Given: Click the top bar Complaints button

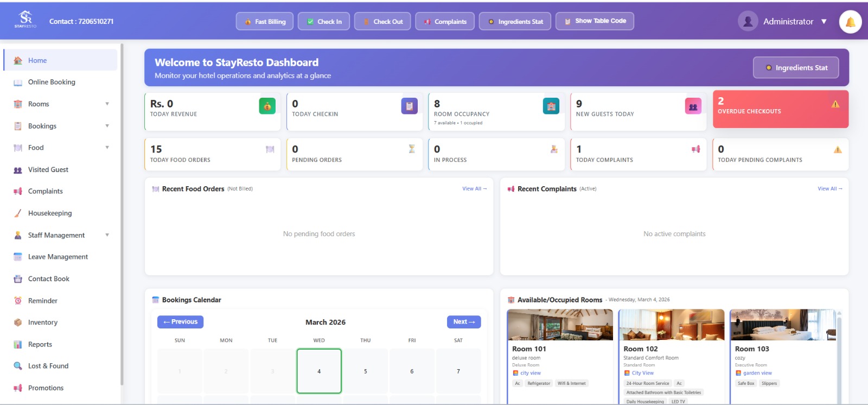Looking at the screenshot, I should pos(445,22).
